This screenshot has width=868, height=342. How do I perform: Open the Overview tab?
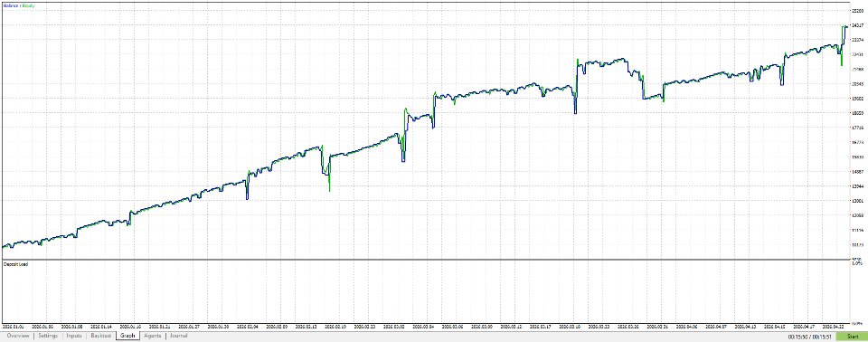[18, 336]
